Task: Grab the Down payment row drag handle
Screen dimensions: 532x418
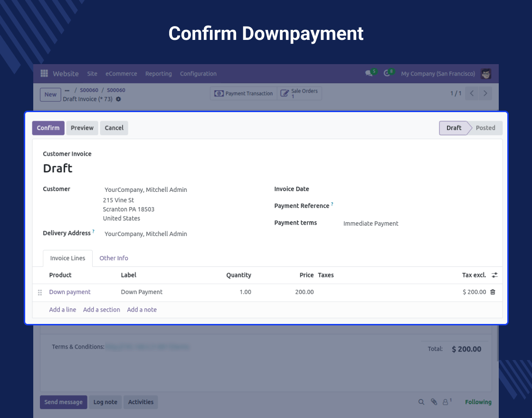Action: tap(40, 292)
